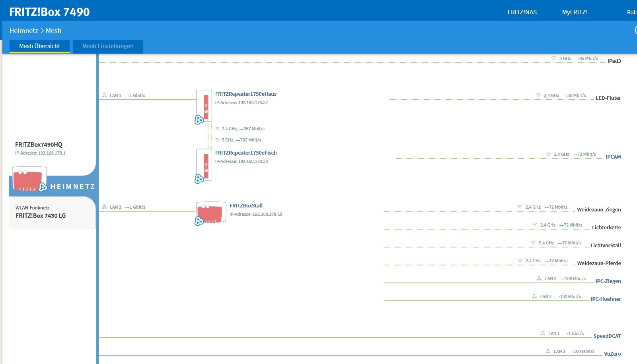Click FRITZBox7490HQ device name
This screenshot has width=637, height=364.
point(39,145)
